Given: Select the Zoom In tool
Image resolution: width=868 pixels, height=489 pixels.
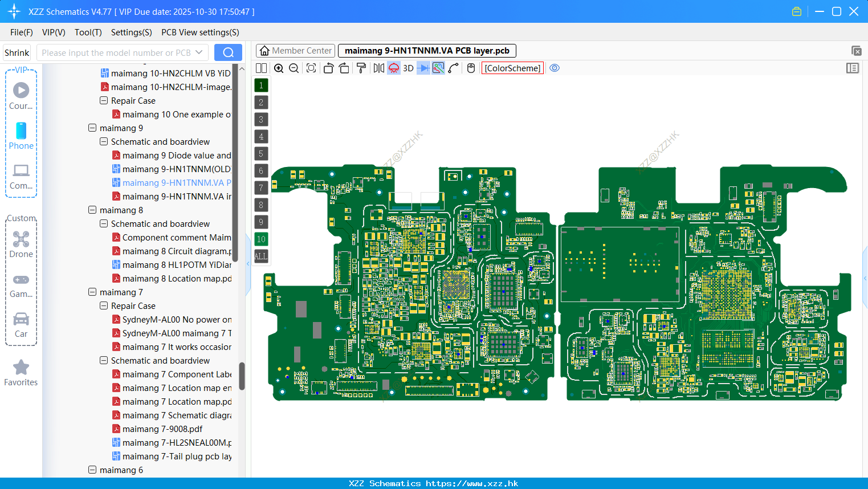Looking at the screenshot, I should coord(279,68).
